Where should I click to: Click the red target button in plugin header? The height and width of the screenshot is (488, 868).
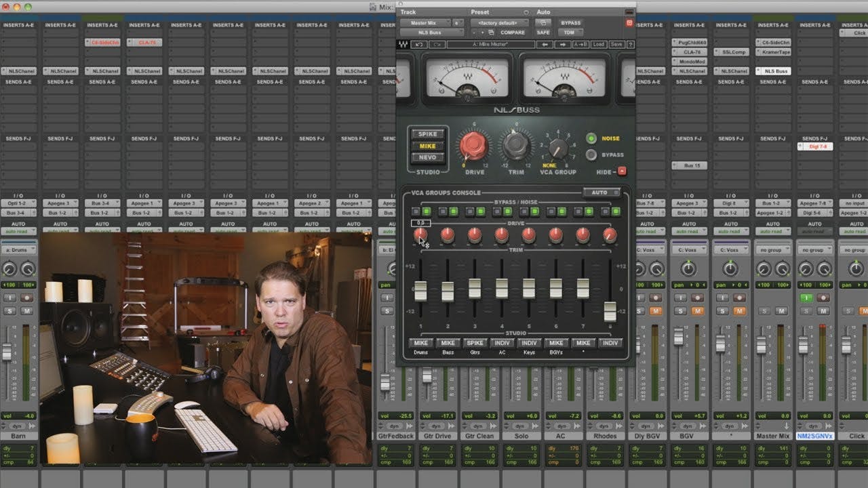pos(629,23)
